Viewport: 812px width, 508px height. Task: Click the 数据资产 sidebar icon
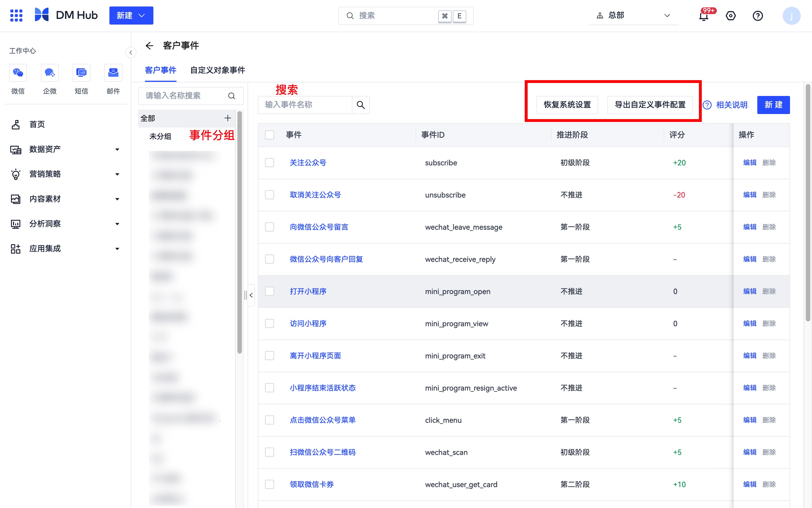click(16, 149)
